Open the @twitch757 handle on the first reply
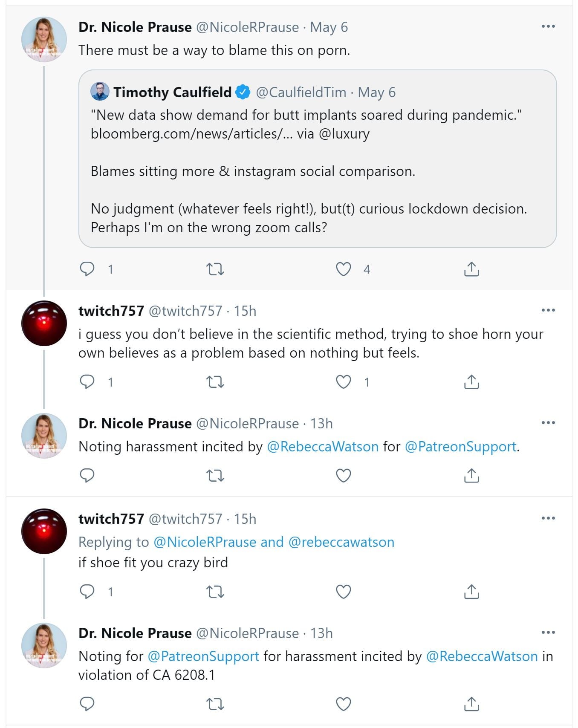 (x=185, y=311)
